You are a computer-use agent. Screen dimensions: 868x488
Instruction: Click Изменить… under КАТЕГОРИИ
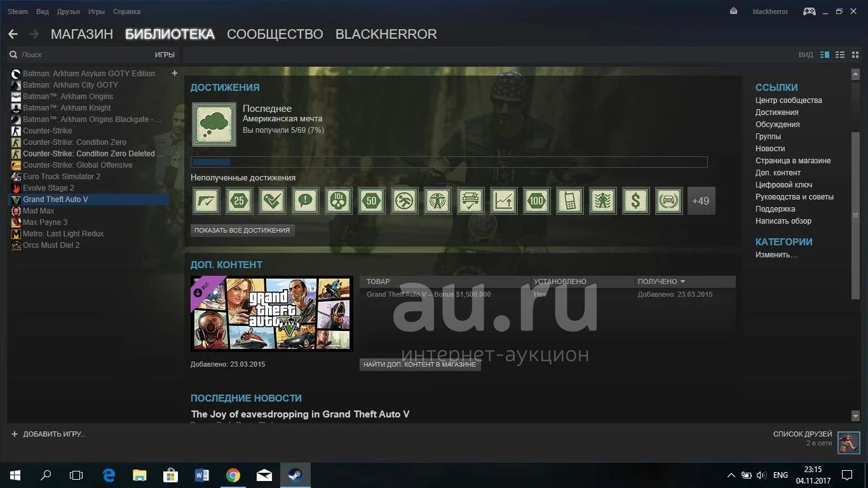[776, 255]
